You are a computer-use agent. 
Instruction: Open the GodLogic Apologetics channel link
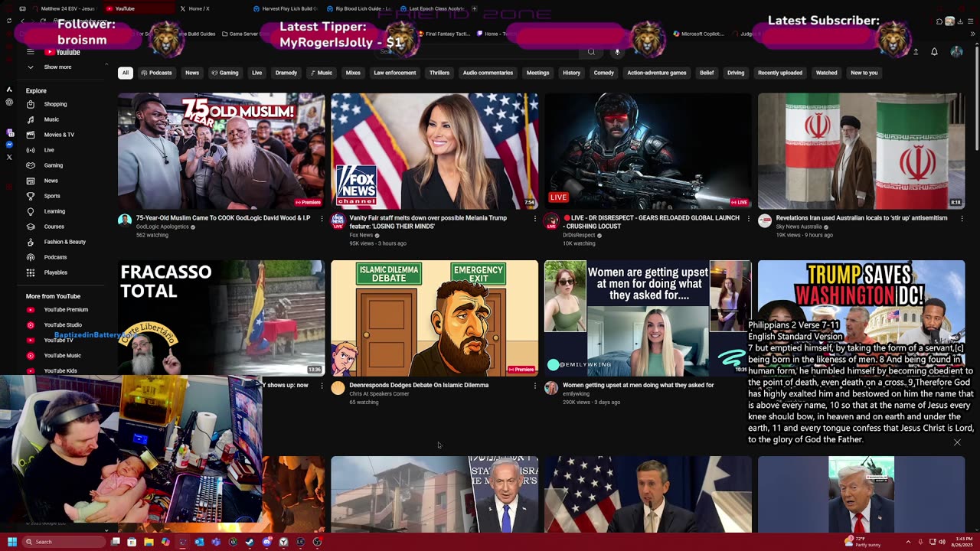pos(162,227)
